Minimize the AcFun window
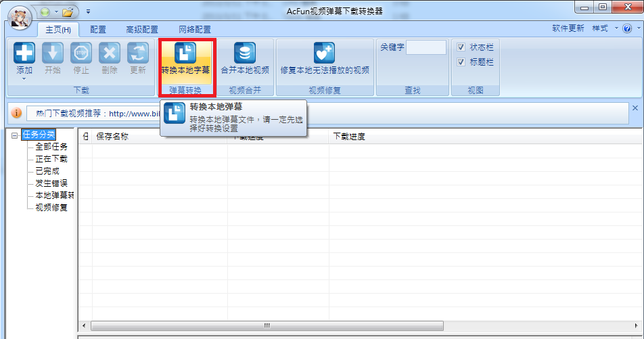 [x=584, y=7]
